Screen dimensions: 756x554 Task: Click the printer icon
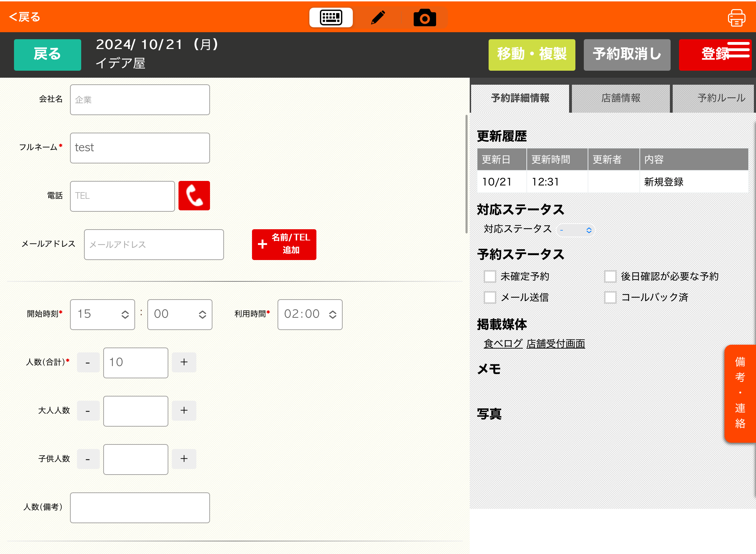coord(736,18)
